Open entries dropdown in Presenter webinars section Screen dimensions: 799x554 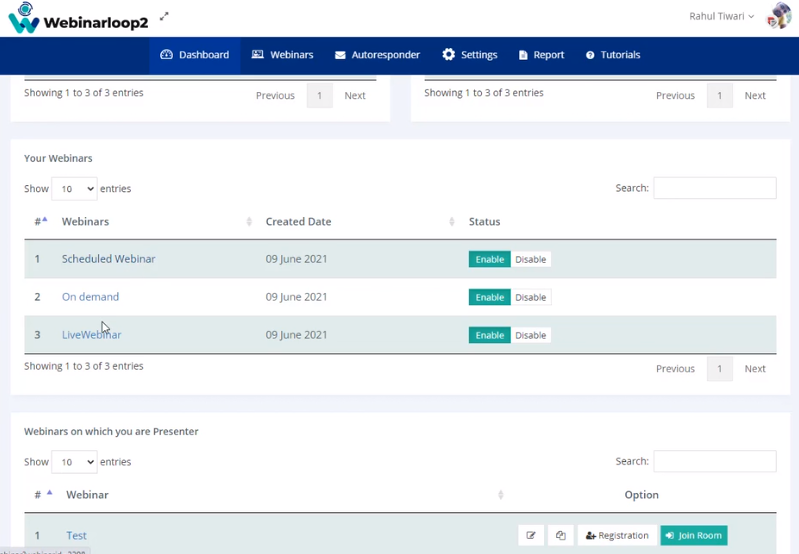click(74, 462)
